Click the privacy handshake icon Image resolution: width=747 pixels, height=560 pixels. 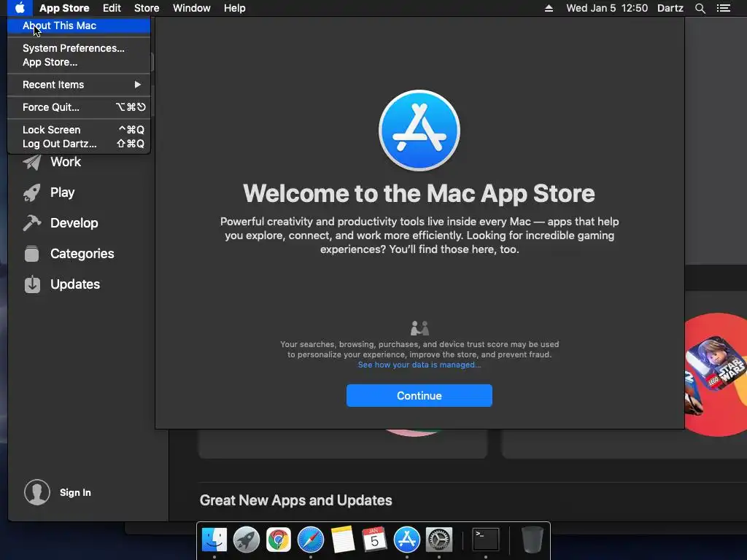(419, 328)
